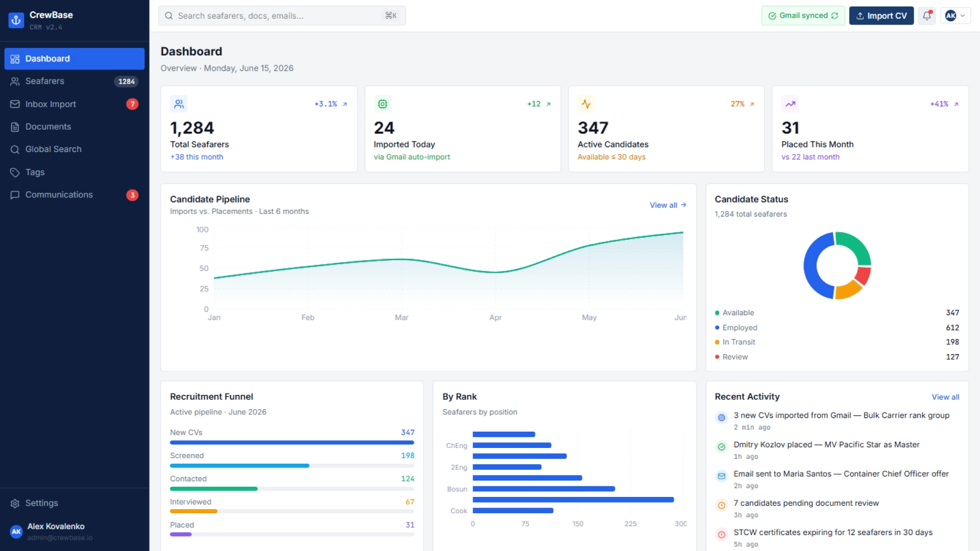The image size is (980, 551).
Task: Click the Inbox Import envelope icon
Action: coord(15,104)
